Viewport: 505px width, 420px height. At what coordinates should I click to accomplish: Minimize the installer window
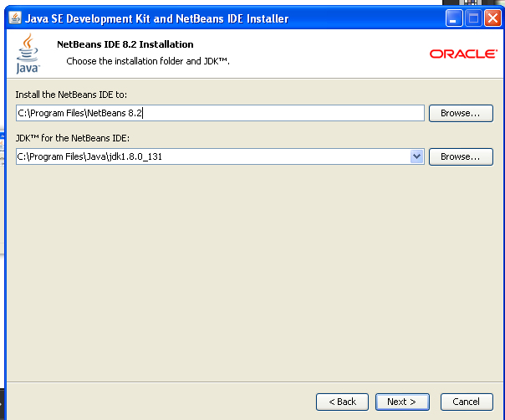(454, 18)
